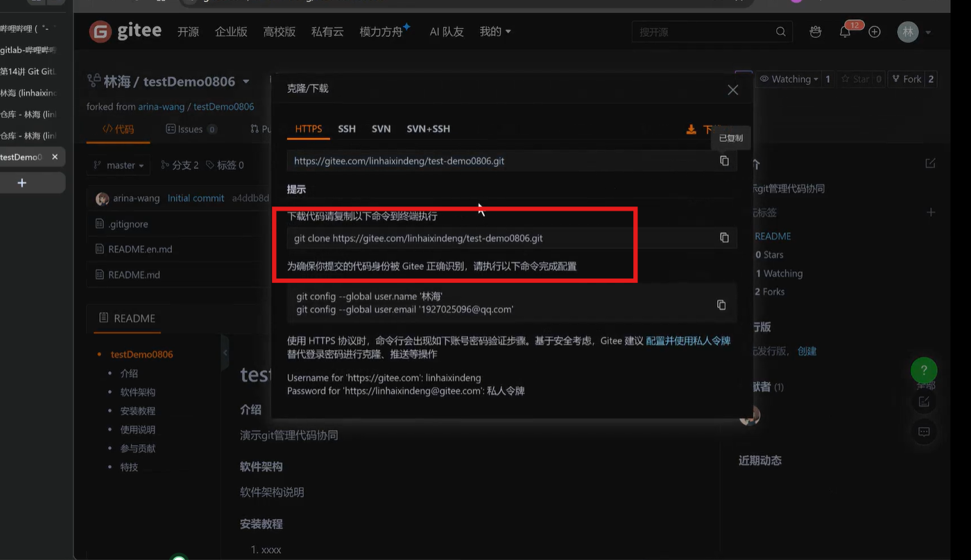The width and height of the screenshot is (971, 560).
Task: Close the 克隆/下载 dialog
Action: click(x=733, y=89)
